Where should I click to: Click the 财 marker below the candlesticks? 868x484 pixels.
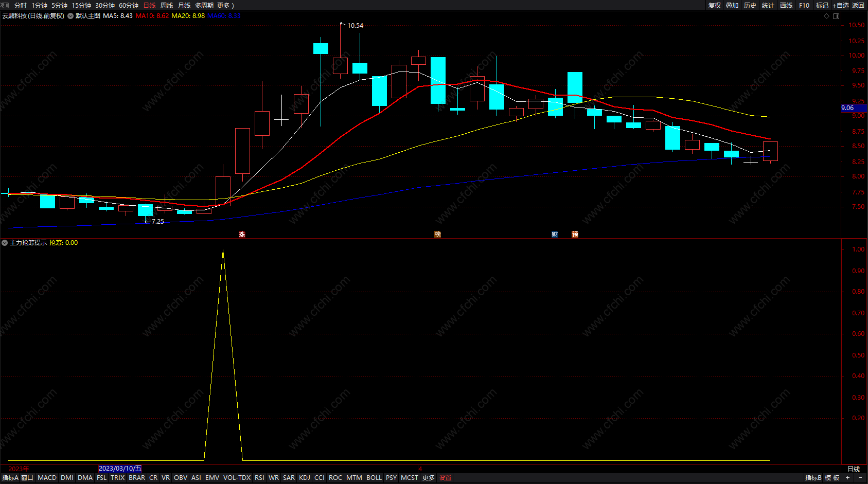(x=555, y=235)
